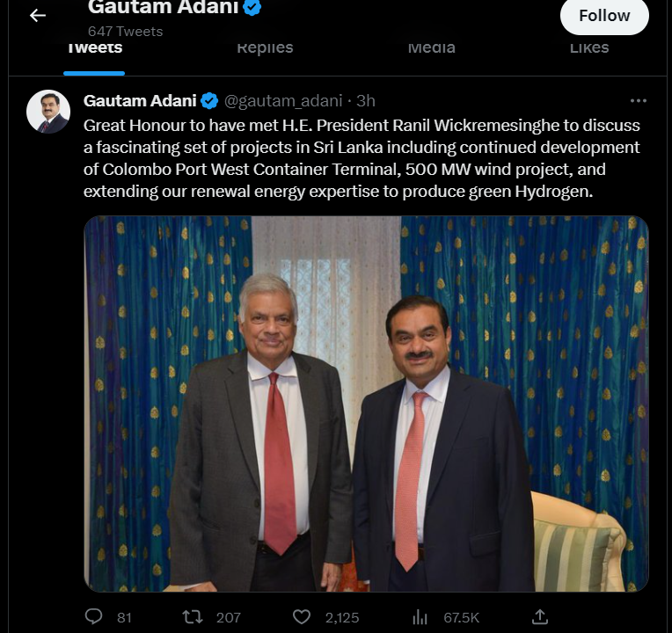The width and height of the screenshot is (672, 633).
Task: Open the tweet's three-dot more menu
Action: [x=639, y=100]
